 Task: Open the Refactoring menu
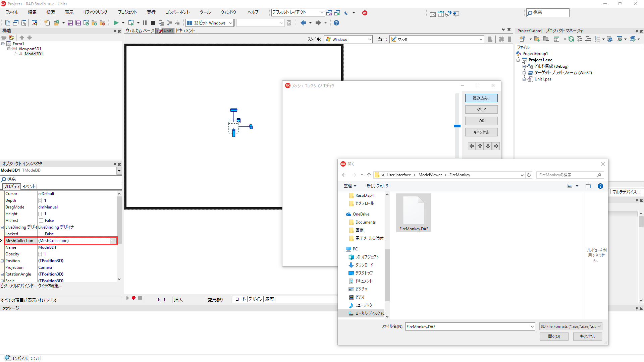click(95, 12)
